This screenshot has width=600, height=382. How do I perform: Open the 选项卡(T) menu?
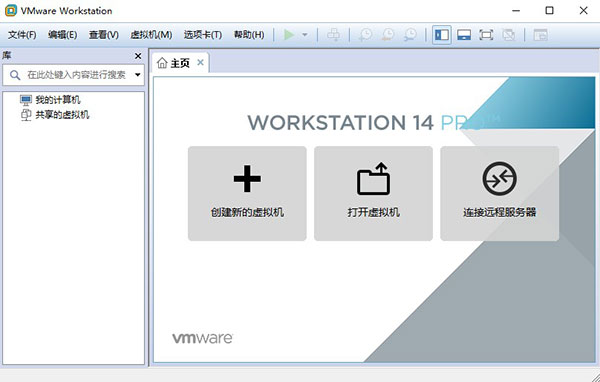(x=203, y=35)
